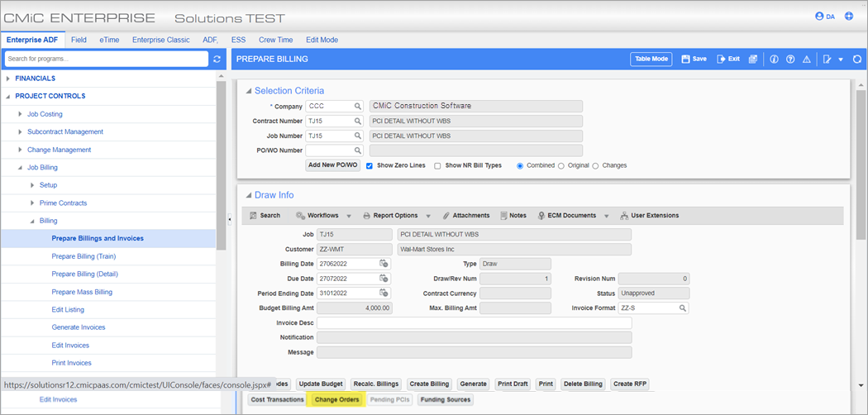Click the Create RFP button
The height and width of the screenshot is (415, 868).
631,384
